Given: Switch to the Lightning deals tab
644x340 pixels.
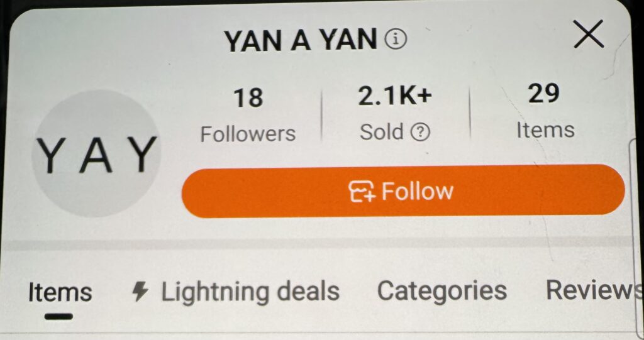Looking at the screenshot, I should pyautogui.click(x=236, y=292).
